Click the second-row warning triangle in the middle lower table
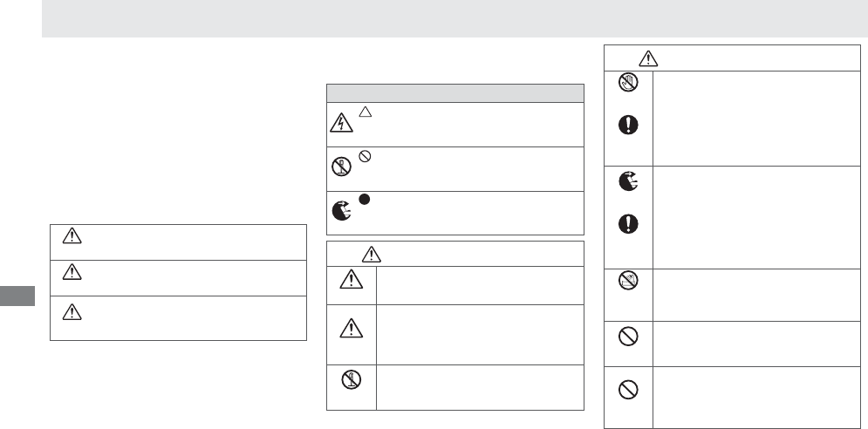This screenshot has height=429, width=868. click(x=352, y=326)
